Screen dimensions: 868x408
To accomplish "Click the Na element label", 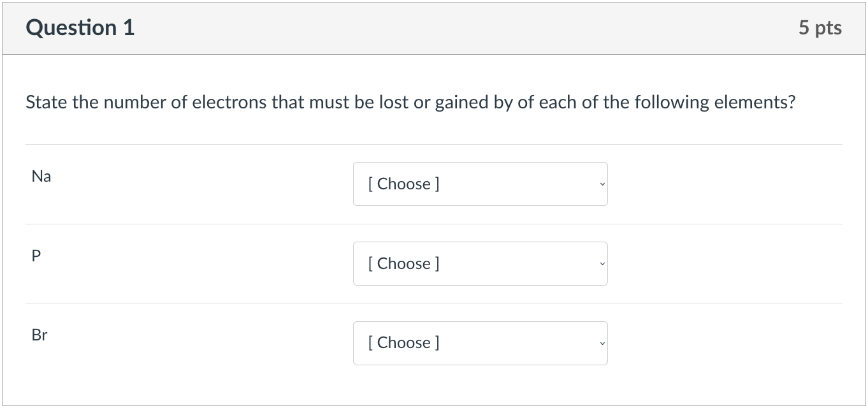I will click(41, 177).
